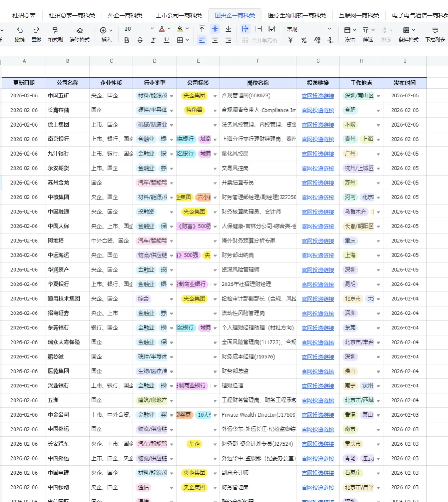This screenshot has width=448, height=502.
Task: Open 公司标签 dropdown arrow in 苏州金龙 row
Action: pos(215,183)
